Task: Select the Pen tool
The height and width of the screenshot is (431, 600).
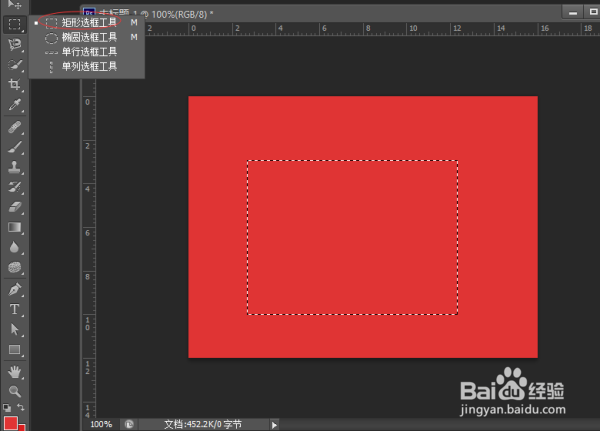Action: tap(15, 289)
